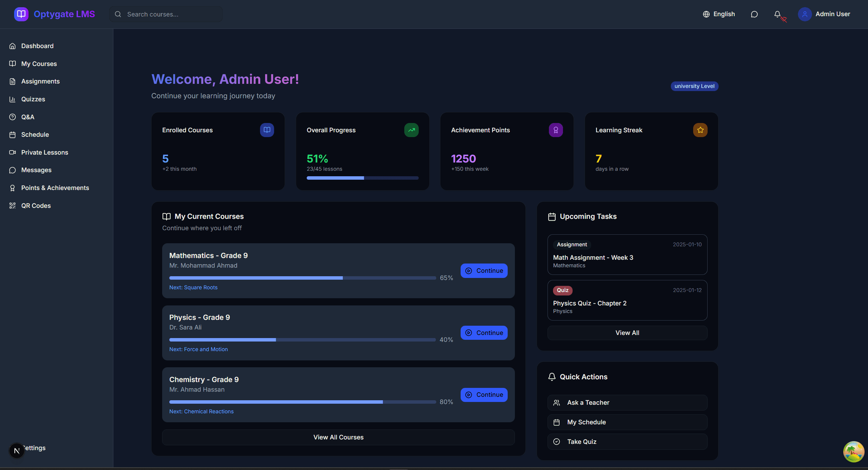
Task: Click the Overall Progress trend icon
Action: [x=412, y=130]
